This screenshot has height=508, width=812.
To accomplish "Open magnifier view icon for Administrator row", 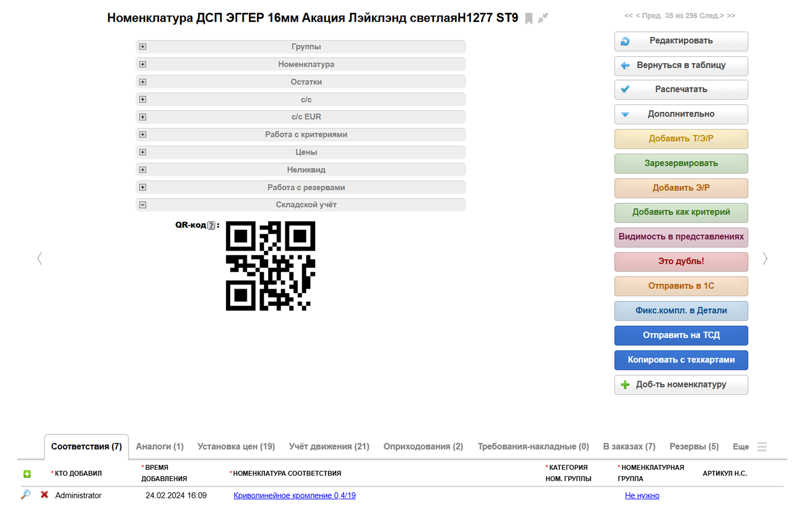I will 26,494.
